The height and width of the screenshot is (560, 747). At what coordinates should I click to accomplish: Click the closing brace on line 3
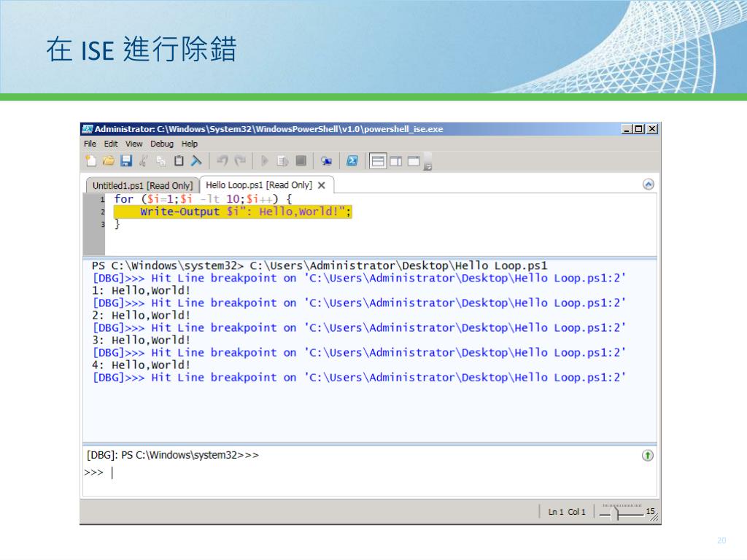coord(117,224)
